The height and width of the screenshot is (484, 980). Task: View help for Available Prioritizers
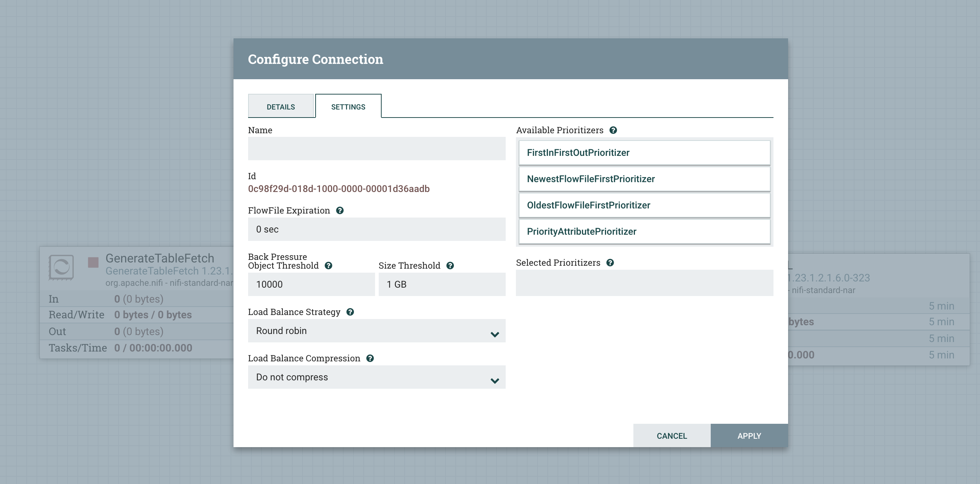click(x=613, y=130)
